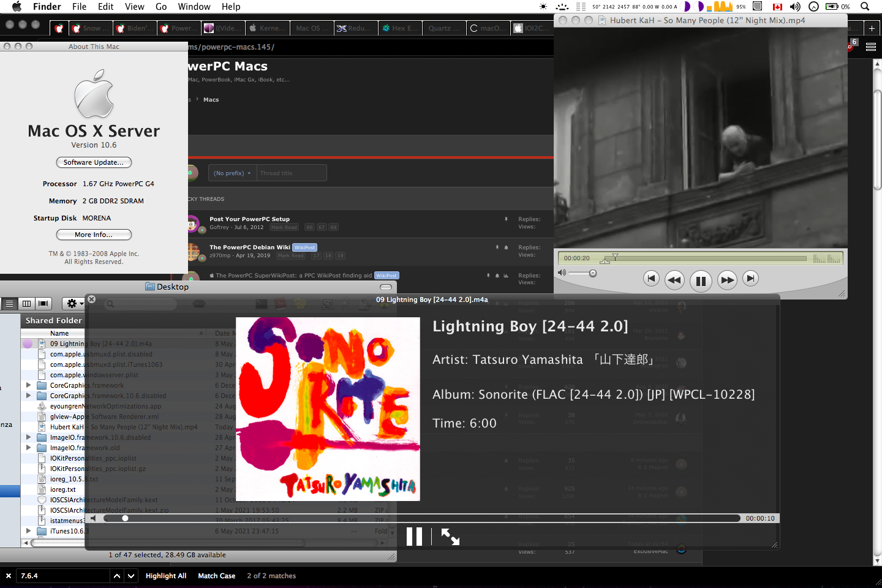Fast forward the QuickTime movie
Image resolution: width=882 pixels, height=588 pixels.
click(727, 280)
